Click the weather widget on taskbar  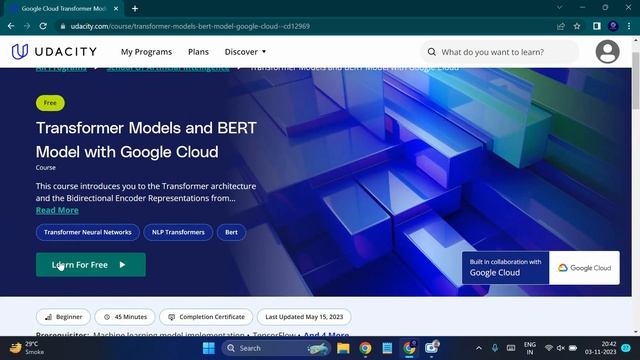coord(27,348)
